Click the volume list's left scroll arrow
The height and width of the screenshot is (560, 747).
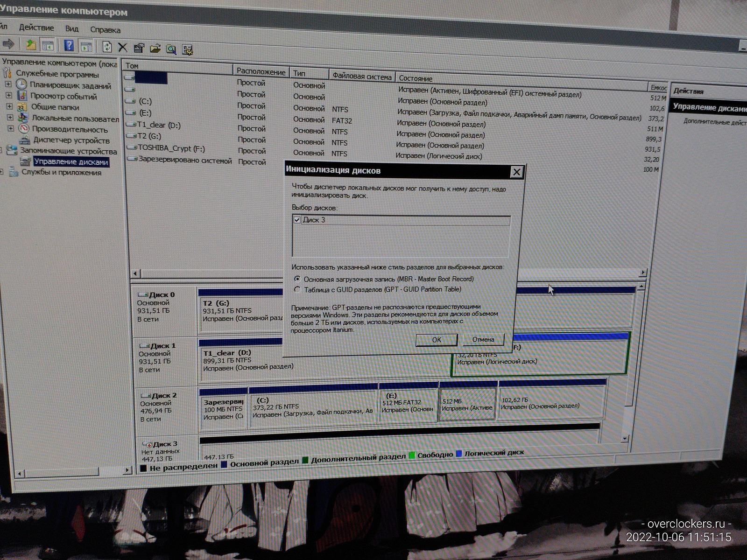(x=135, y=273)
